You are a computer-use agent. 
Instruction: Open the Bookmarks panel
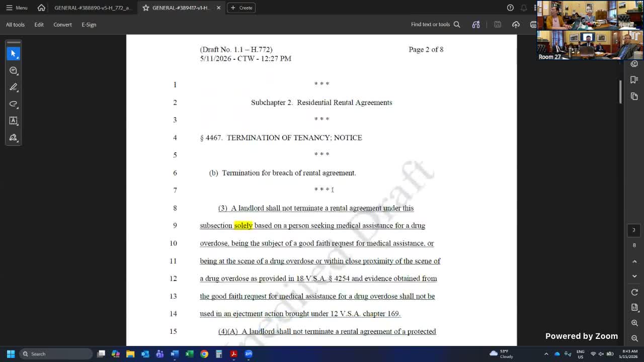point(634,79)
